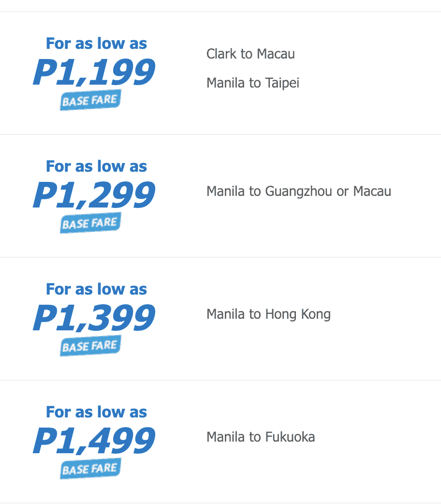Select the P1,499 fare price
The image size is (441, 504).
[94, 441]
